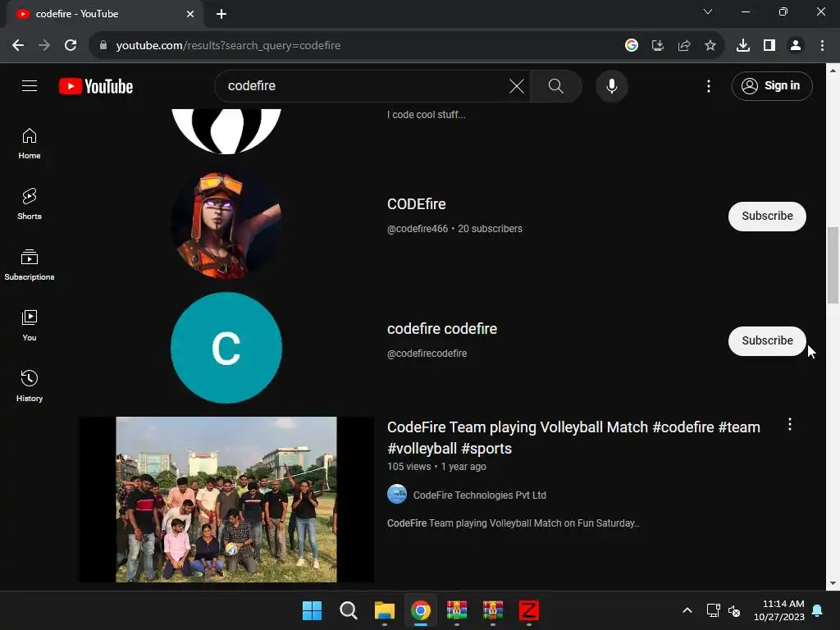The width and height of the screenshot is (840, 630).
Task: Close the codefire YouTube tab
Action: (x=190, y=14)
